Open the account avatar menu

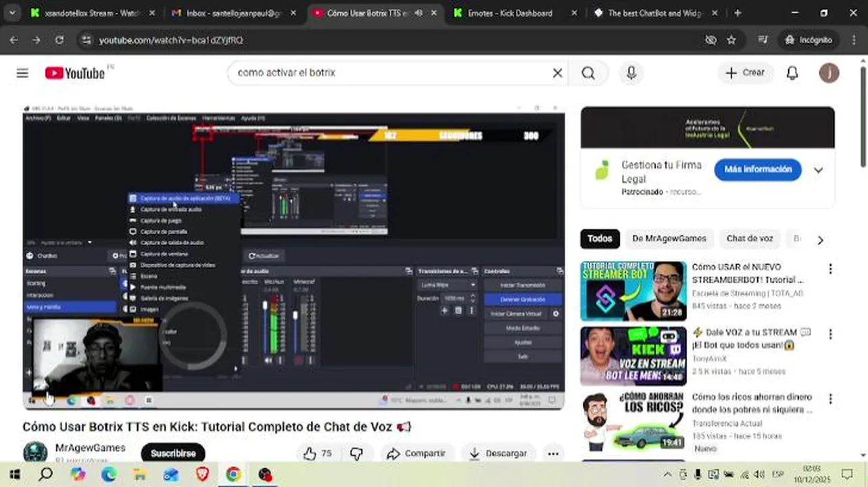pos(829,73)
